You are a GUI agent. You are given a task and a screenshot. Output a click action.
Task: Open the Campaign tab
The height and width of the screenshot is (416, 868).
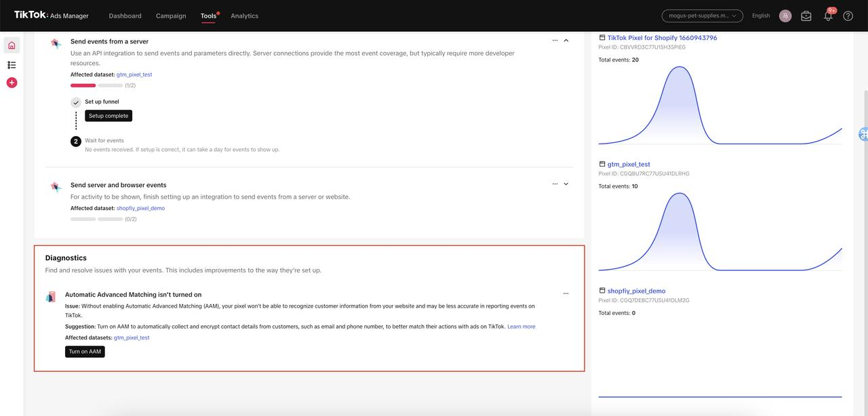[x=171, y=16]
